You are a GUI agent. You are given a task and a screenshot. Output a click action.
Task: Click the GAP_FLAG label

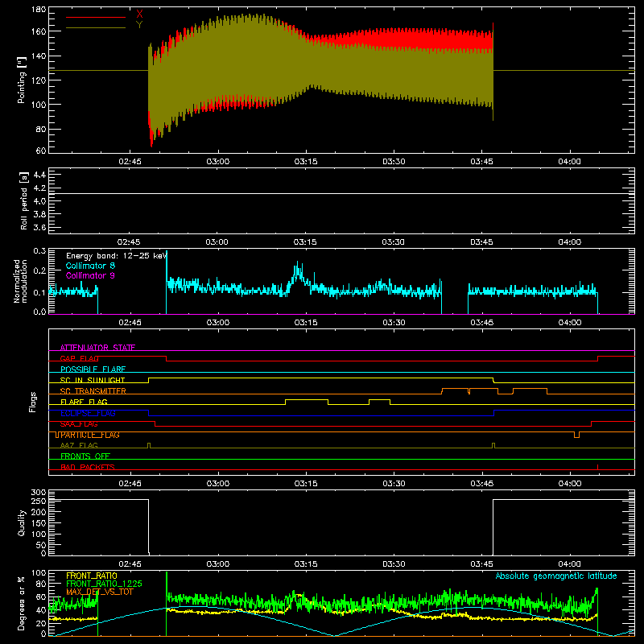coord(79,358)
